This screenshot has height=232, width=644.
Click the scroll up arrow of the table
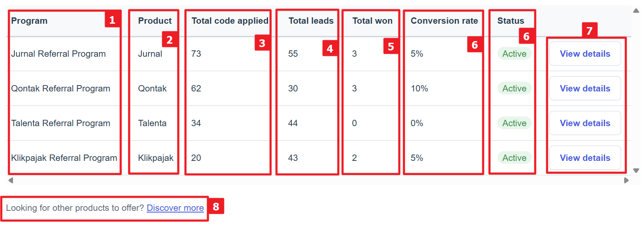click(636, 11)
